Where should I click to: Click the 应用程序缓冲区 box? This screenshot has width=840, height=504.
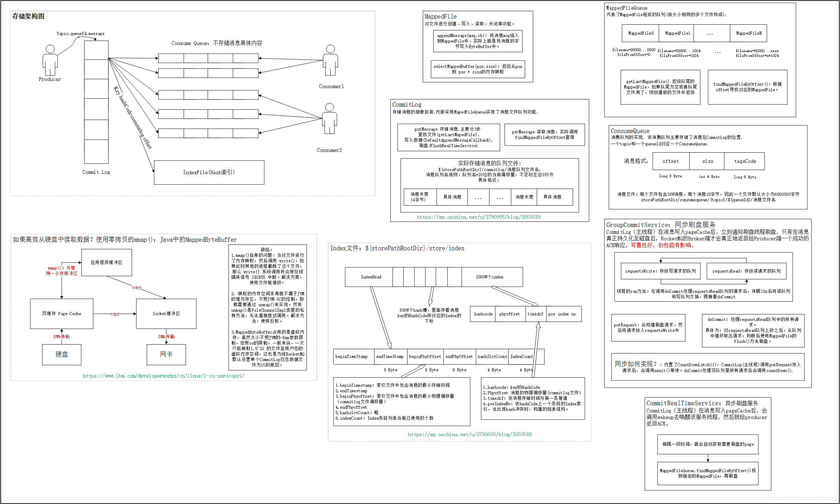107,263
